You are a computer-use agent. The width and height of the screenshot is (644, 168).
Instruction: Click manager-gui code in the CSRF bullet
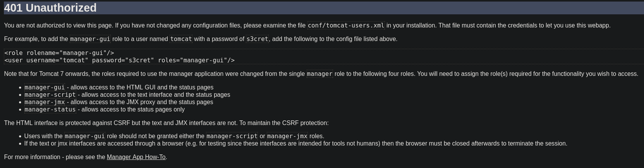[85, 136]
